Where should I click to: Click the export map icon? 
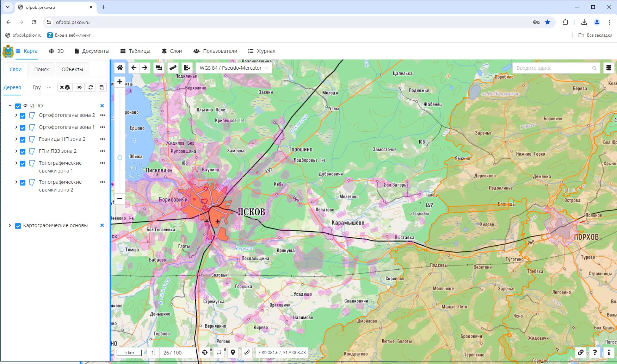187,68
